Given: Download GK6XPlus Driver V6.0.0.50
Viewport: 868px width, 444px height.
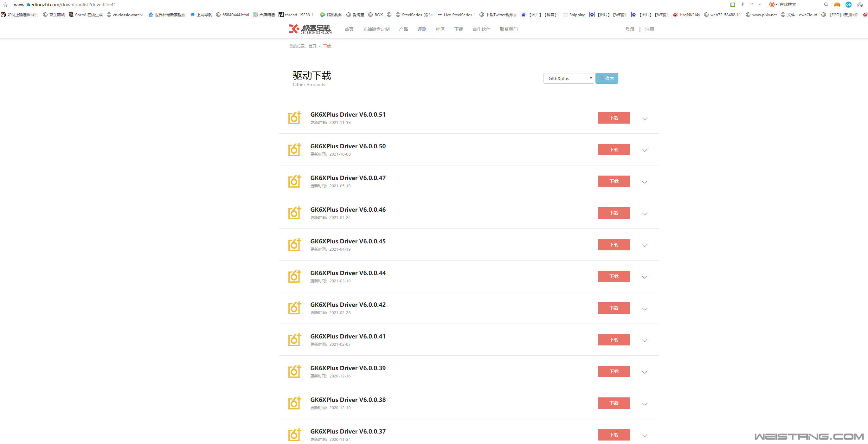Looking at the screenshot, I should point(614,150).
